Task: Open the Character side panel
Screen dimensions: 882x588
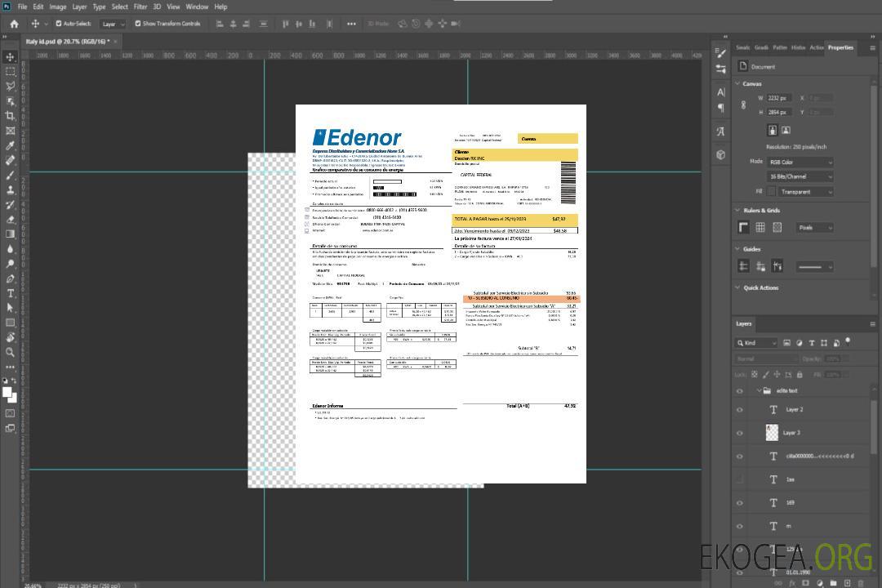Action: pyautogui.click(x=720, y=92)
